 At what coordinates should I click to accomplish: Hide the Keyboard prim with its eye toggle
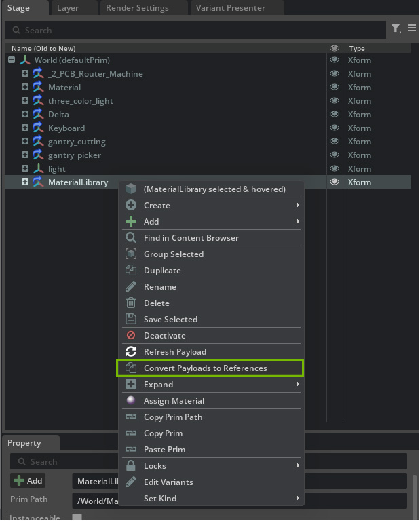coord(334,128)
